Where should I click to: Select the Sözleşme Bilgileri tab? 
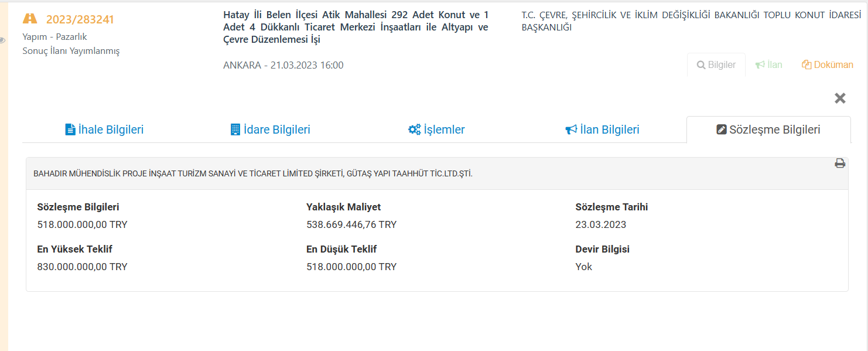point(768,130)
